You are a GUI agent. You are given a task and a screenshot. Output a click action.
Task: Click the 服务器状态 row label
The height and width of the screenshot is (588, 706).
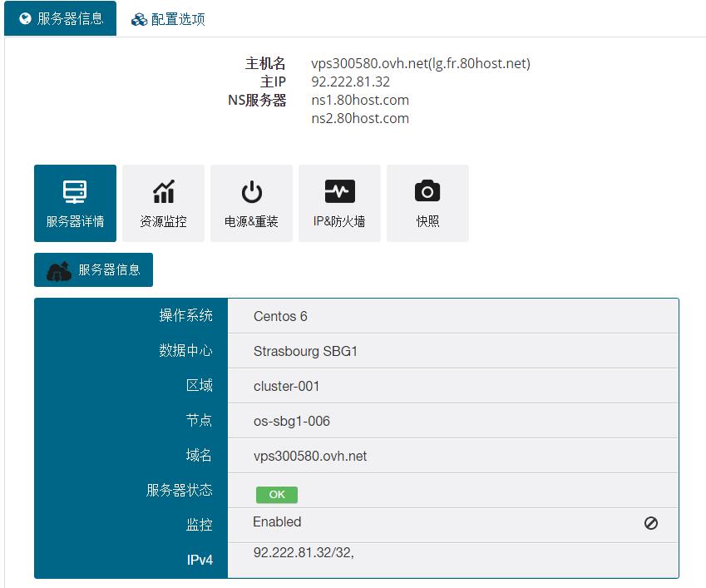point(179,490)
